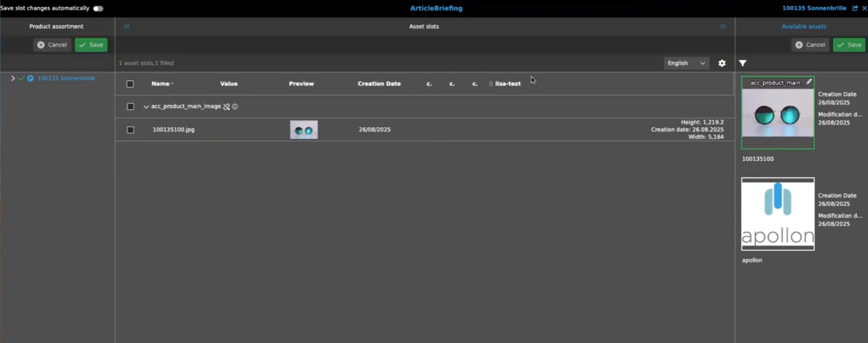Click the Preview column header
Viewport: 868px width, 343px height.
pyautogui.click(x=301, y=84)
